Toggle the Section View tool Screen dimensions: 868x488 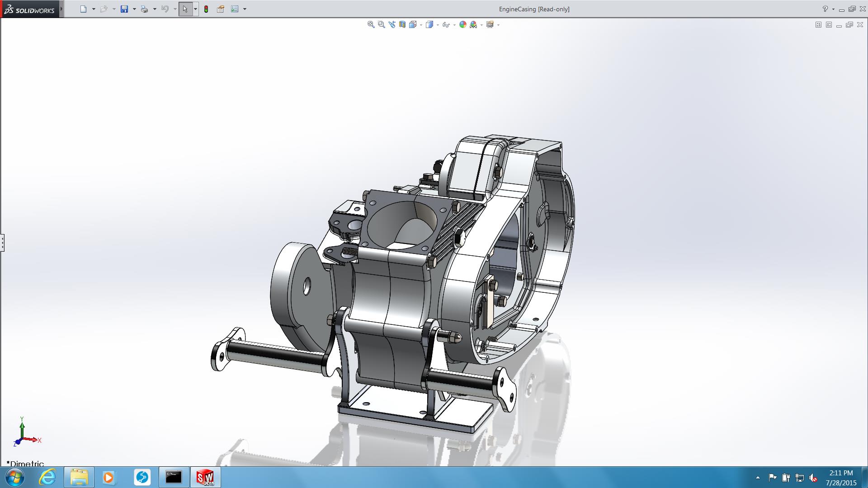coord(402,25)
